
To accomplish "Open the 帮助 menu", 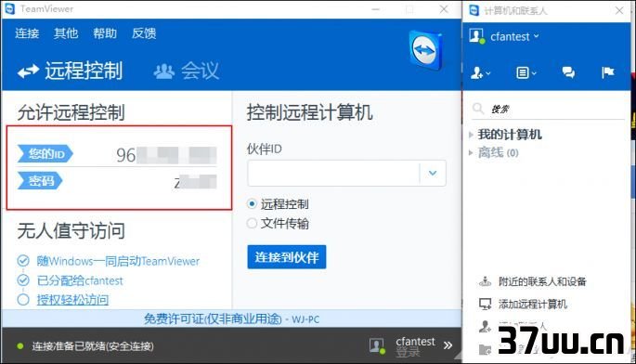I will click(x=105, y=33).
